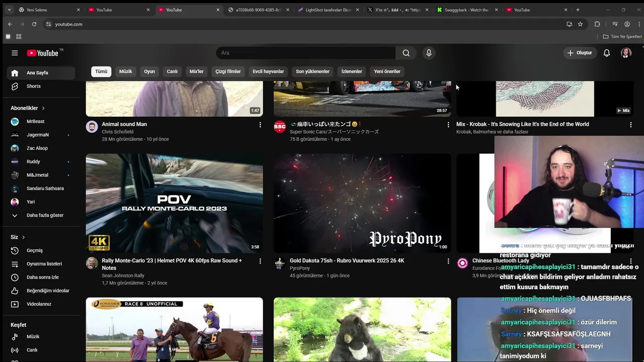Open more options for Rally Monte-Carlo video
This screenshot has width=644, height=362.
pyautogui.click(x=260, y=261)
